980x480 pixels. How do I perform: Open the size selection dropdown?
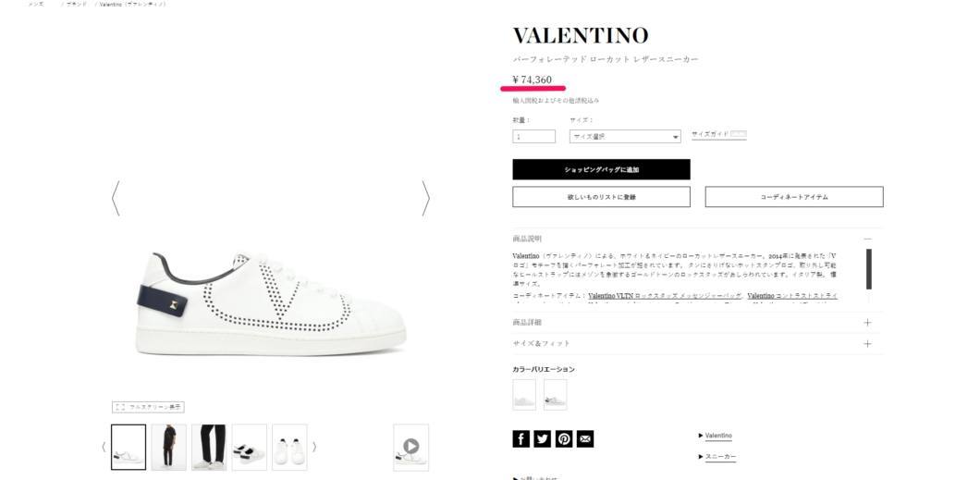click(625, 136)
